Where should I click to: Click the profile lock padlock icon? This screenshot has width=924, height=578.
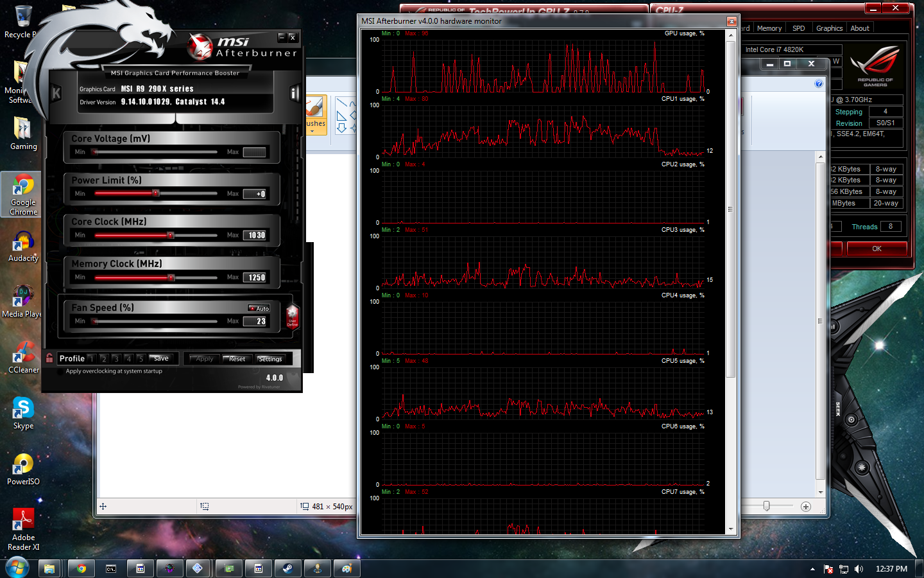point(49,358)
